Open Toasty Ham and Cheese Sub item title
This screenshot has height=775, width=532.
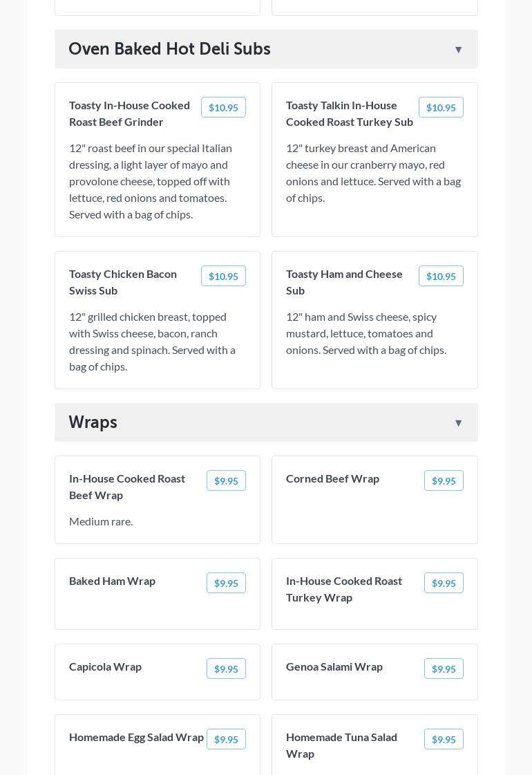coord(344,282)
